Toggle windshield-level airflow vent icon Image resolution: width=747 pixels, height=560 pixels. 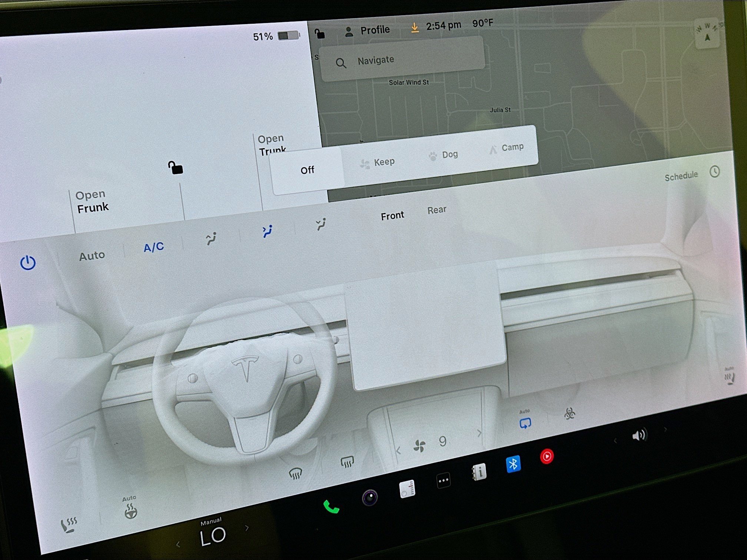click(211, 239)
